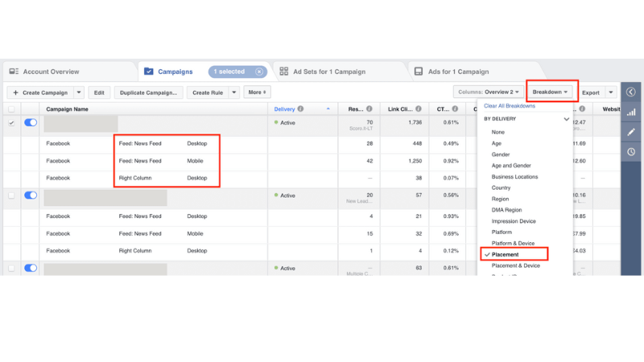Select the Platform breakdown option

tap(502, 232)
